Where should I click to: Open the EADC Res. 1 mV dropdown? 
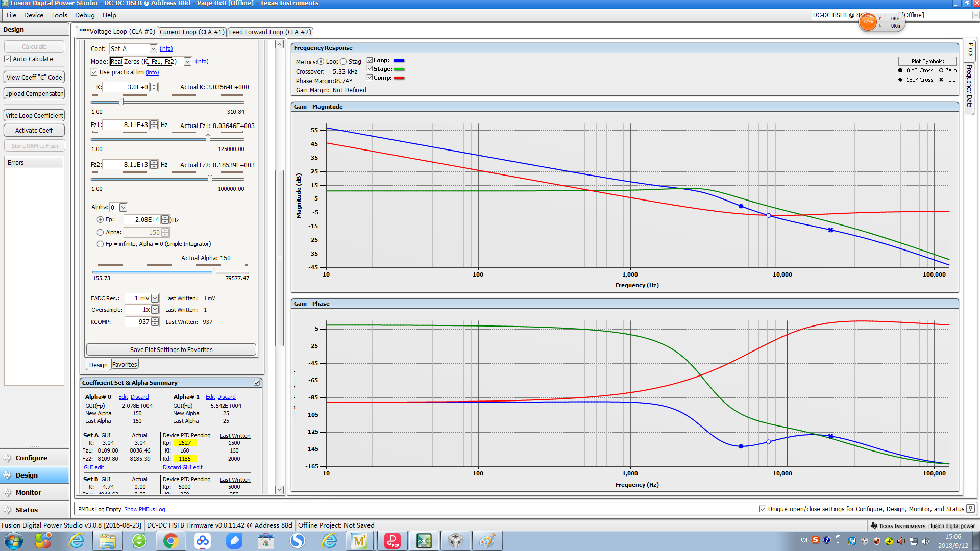pyautogui.click(x=155, y=298)
